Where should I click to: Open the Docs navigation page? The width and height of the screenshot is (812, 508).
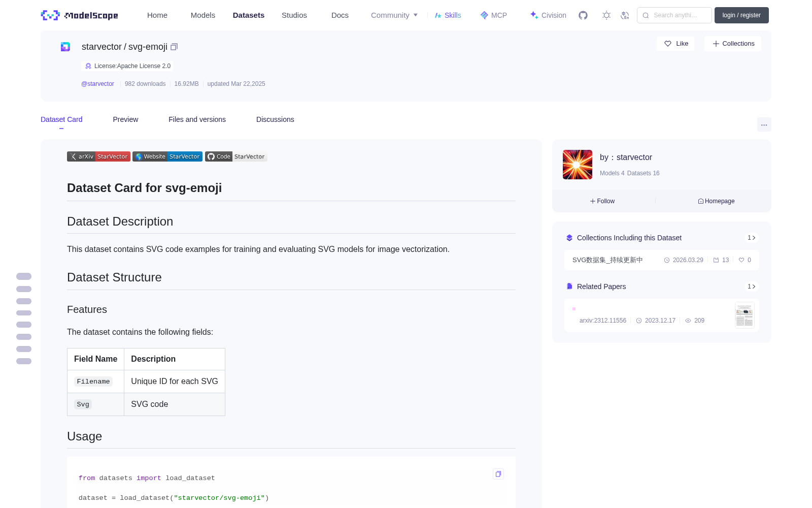(x=340, y=15)
